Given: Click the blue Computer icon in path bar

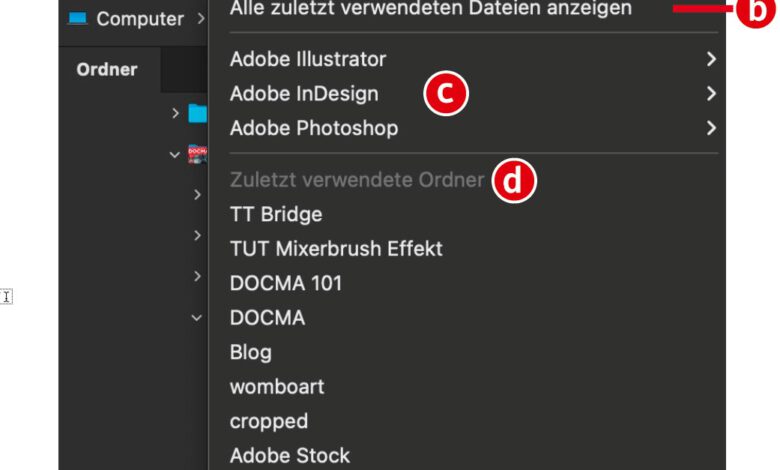Looking at the screenshot, I should (78, 19).
